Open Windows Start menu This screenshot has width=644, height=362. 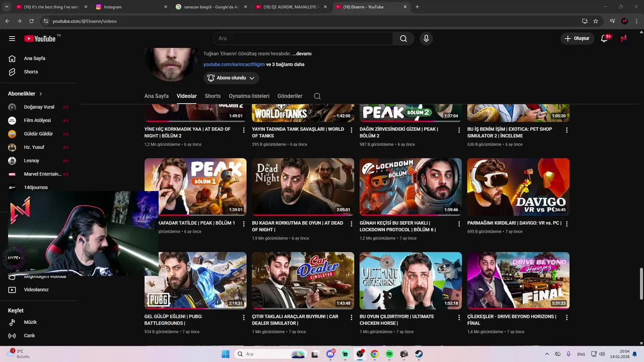pyautogui.click(x=225, y=354)
